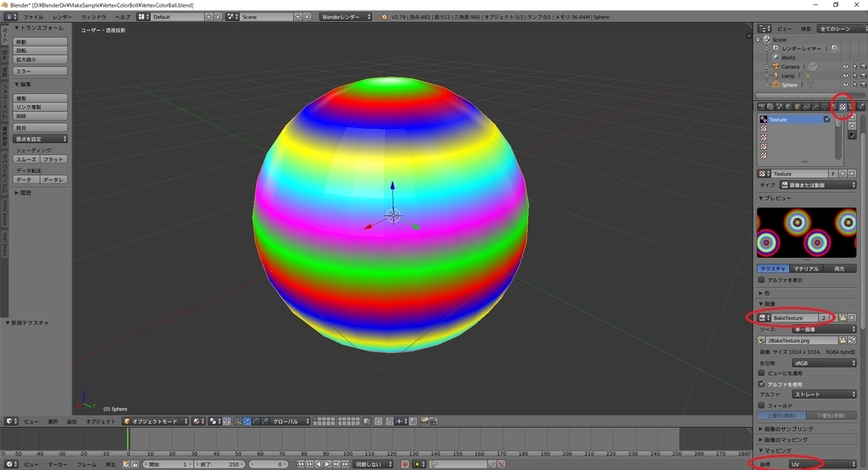Enable the ビューにも適用 checkbox

pos(762,373)
